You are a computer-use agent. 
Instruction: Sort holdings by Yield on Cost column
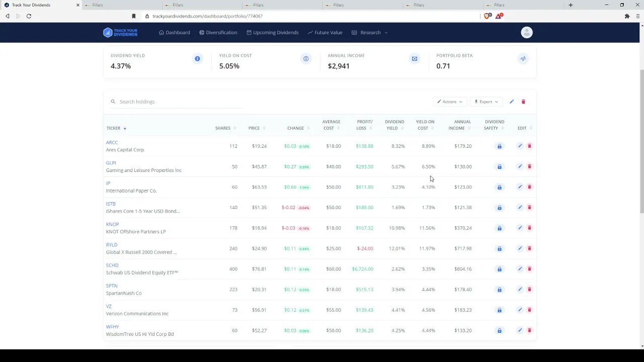(425, 125)
